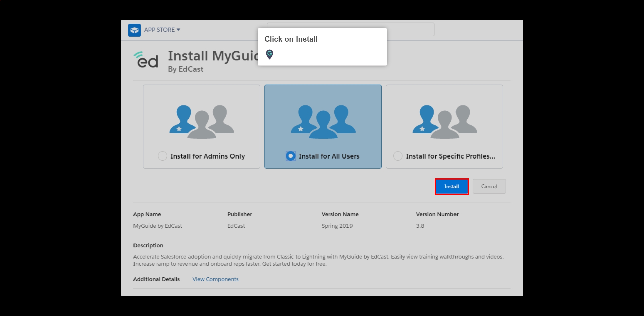644x316 pixels.
Task: Click the Cancel button
Action: click(x=489, y=187)
